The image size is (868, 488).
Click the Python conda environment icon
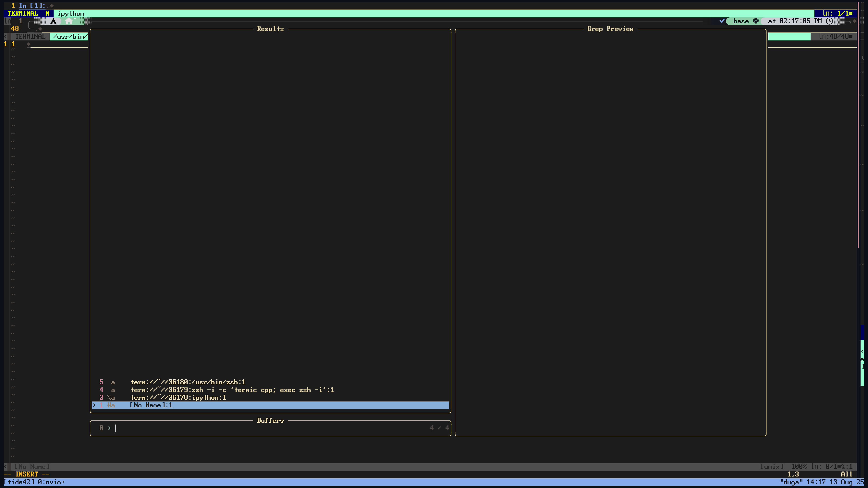[756, 21]
